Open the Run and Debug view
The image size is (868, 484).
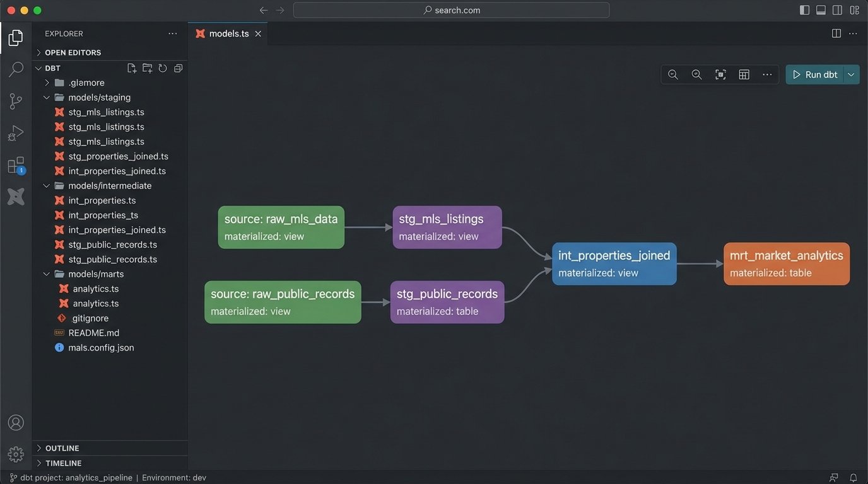tap(16, 133)
